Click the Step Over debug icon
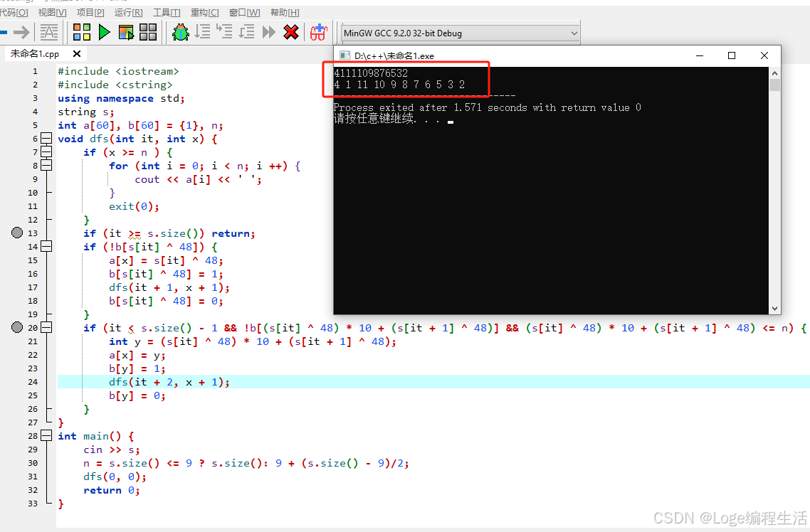Image resolution: width=810 pixels, height=532 pixels. (x=202, y=33)
